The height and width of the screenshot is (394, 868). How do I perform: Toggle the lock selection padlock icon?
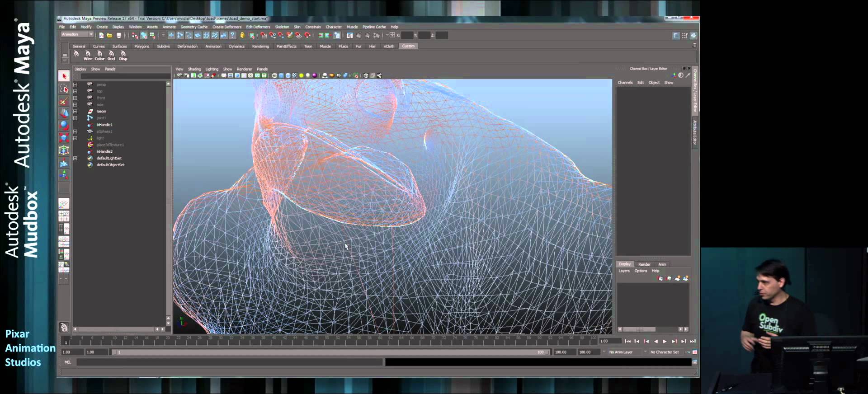click(x=242, y=35)
